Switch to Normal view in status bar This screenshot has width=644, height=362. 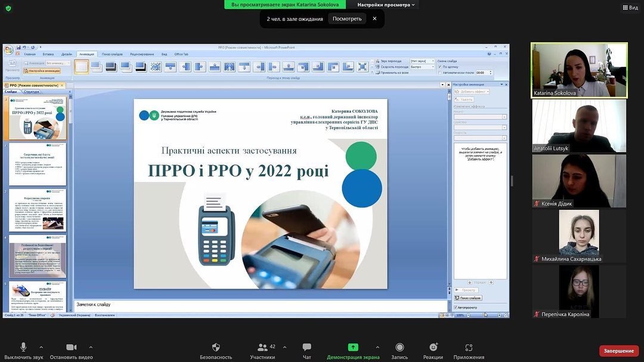442,315
